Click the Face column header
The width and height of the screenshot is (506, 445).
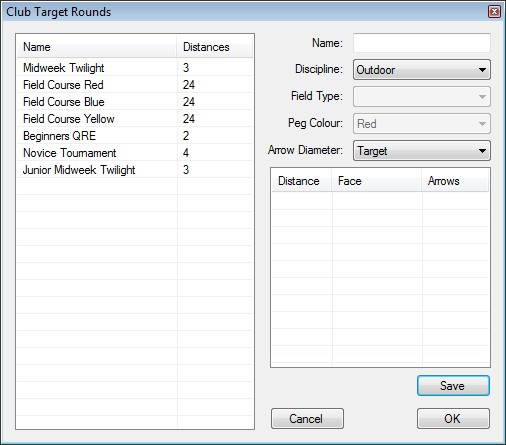click(x=377, y=181)
